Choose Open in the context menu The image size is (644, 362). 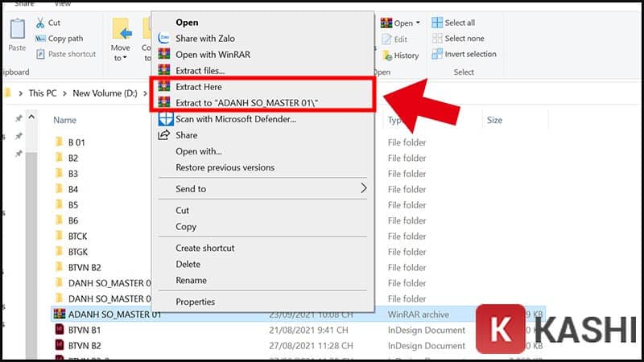pyautogui.click(x=263, y=23)
